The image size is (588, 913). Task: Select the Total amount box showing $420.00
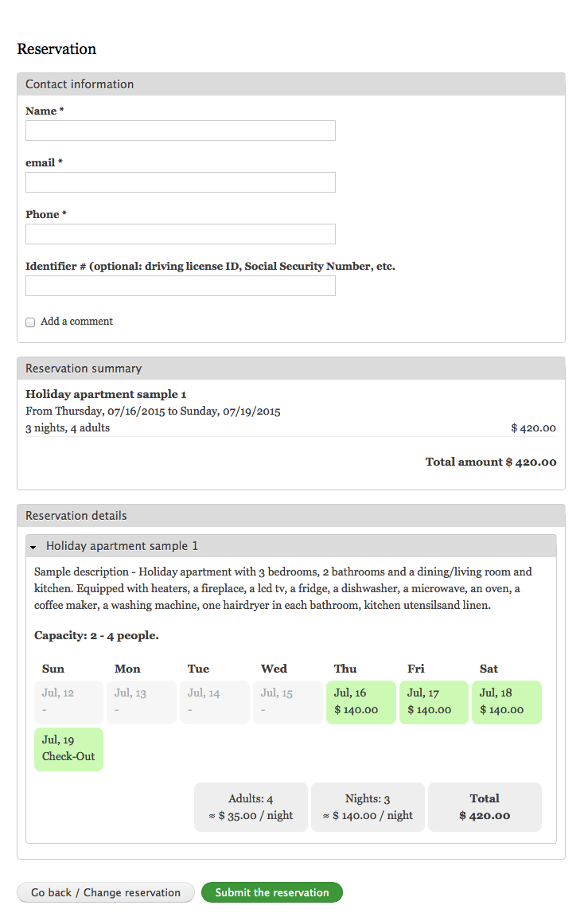point(485,806)
